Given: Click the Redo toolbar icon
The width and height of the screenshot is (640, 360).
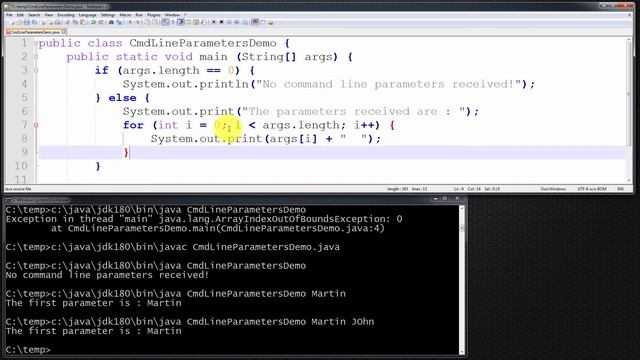Looking at the screenshot, I should [101, 22].
